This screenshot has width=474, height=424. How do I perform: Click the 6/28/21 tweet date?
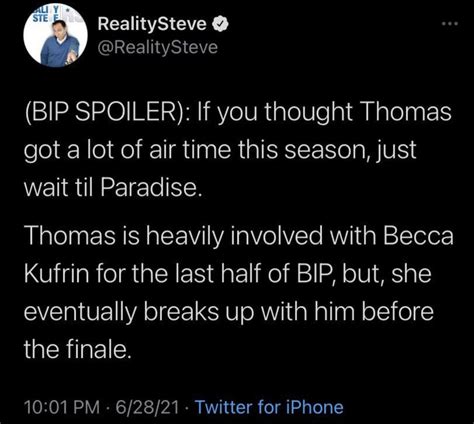pyautogui.click(x=147, y=407)
